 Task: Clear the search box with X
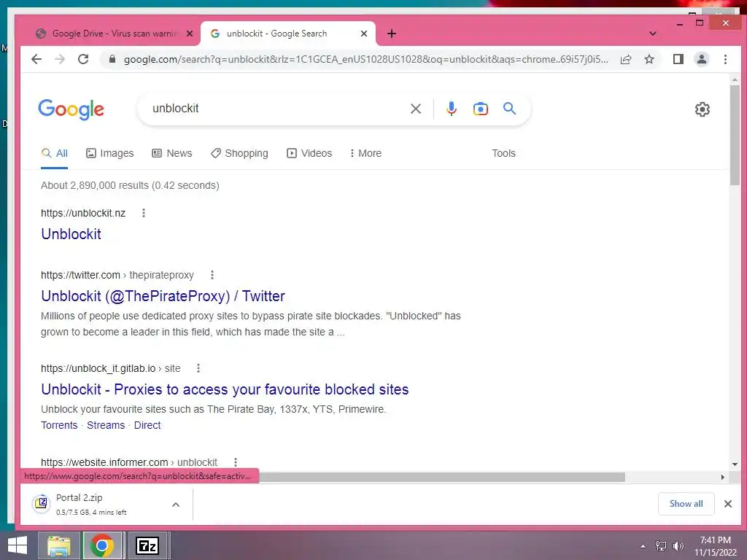pos(415,109)
